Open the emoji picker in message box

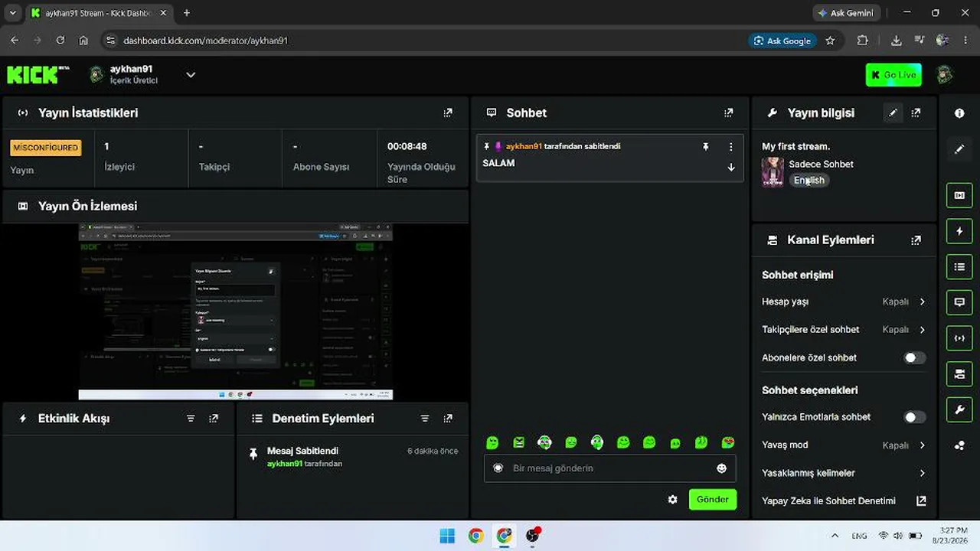click(x=721, y=468)
